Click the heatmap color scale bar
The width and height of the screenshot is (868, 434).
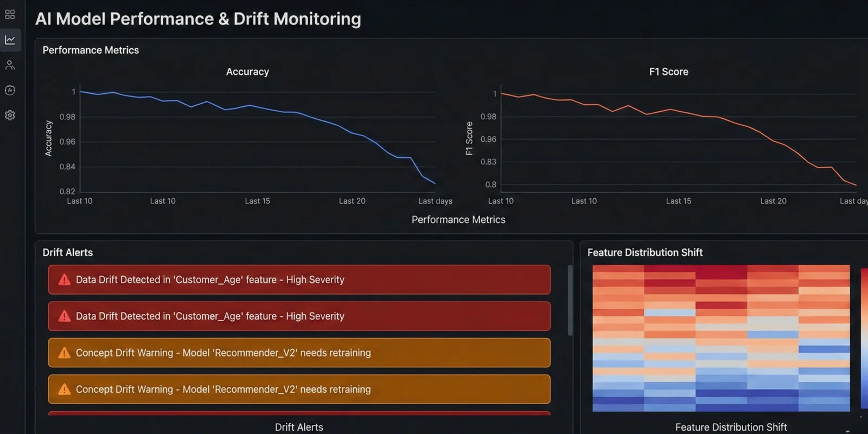pos(864,338)
